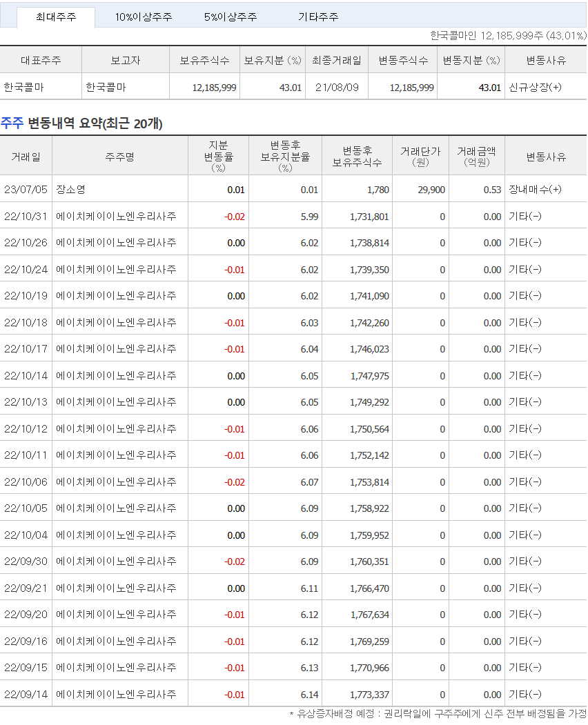Click the 22/10/14 trade date cell
588x725 pixels.
(26, 376)
